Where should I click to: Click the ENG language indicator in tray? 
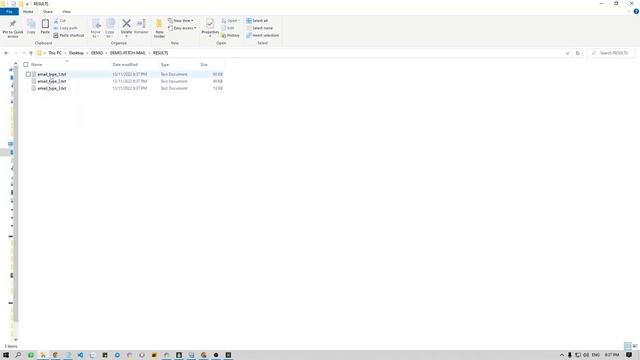pyautogui.click(x=596, y=355)
